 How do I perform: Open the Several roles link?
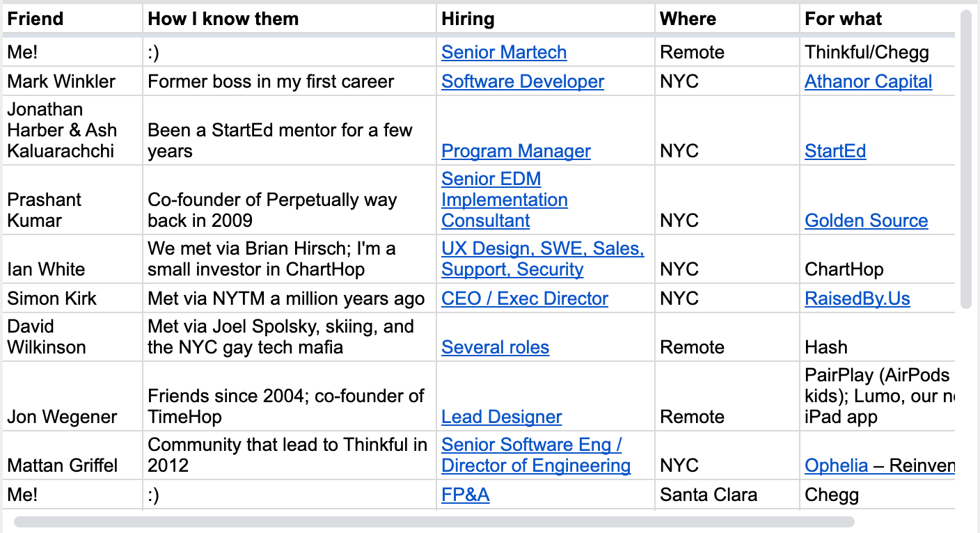coord(495,347)
